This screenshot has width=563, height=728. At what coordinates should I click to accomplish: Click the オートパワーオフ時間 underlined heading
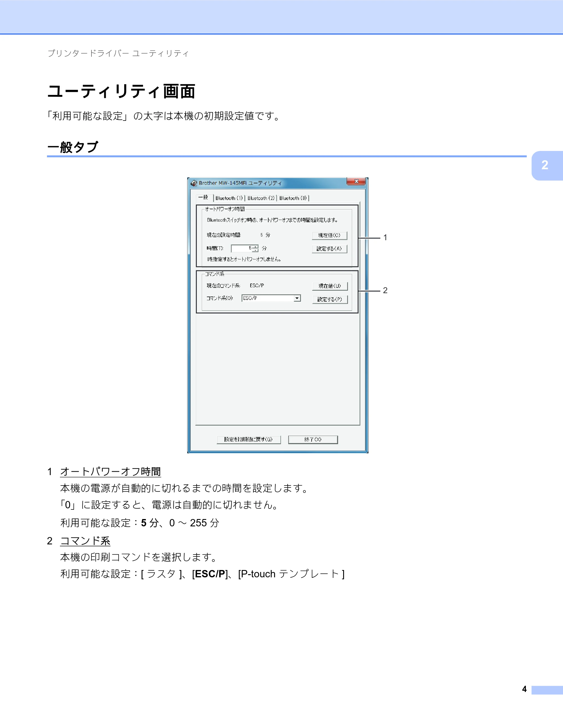click(111, 472)
